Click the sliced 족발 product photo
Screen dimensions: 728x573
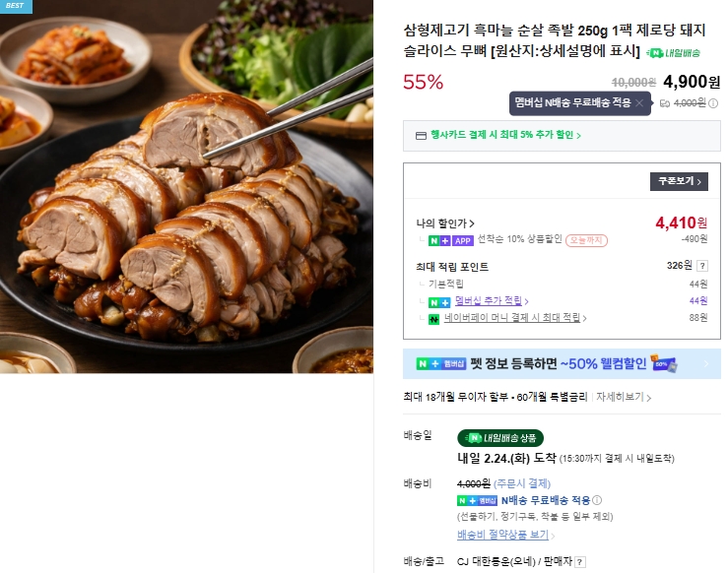(x=186, y=186)
